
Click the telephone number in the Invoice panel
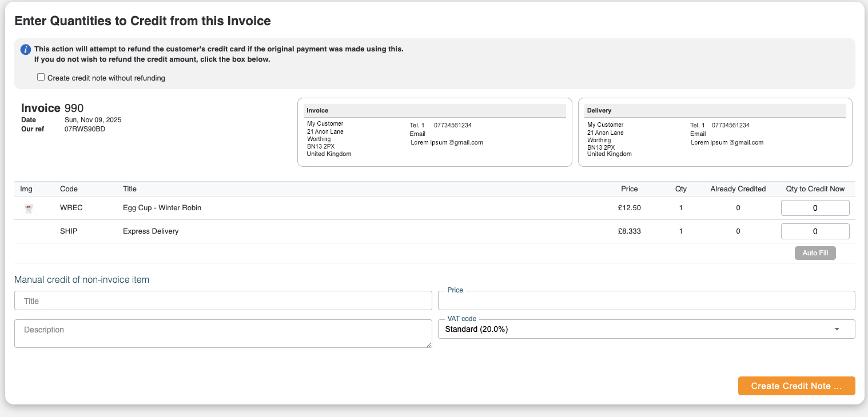tap(452, 125)
